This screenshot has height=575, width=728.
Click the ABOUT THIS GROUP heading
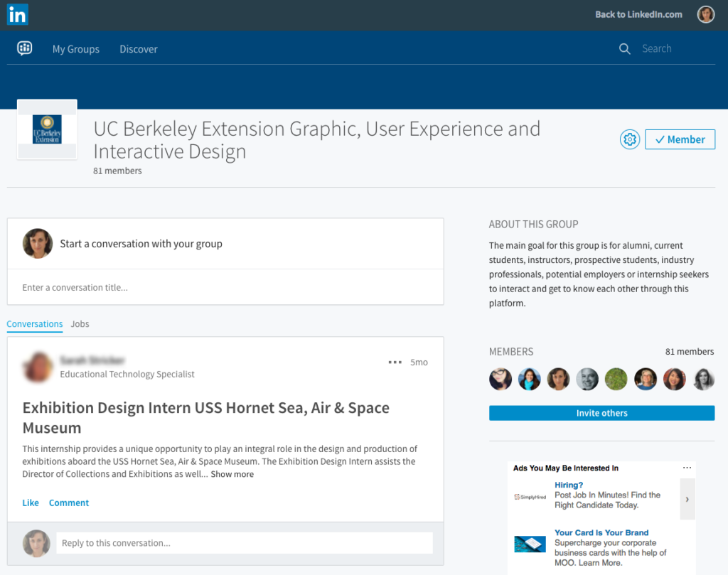click(533, 224)
